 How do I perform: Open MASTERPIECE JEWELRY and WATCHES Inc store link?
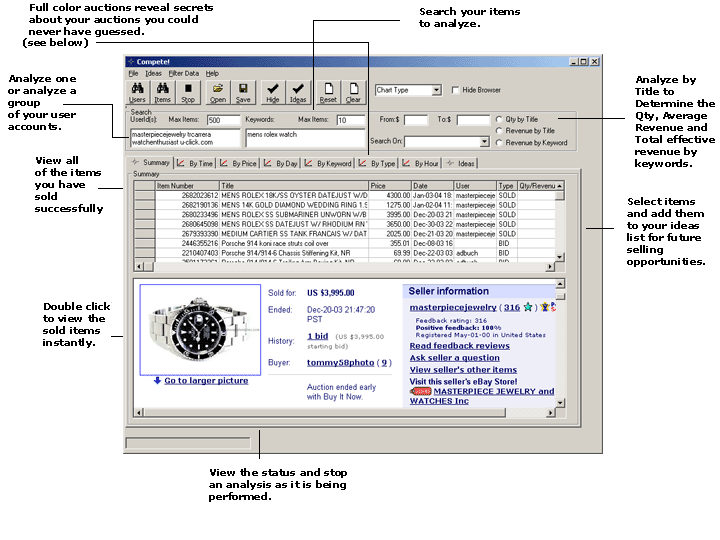tap(482, 396)
